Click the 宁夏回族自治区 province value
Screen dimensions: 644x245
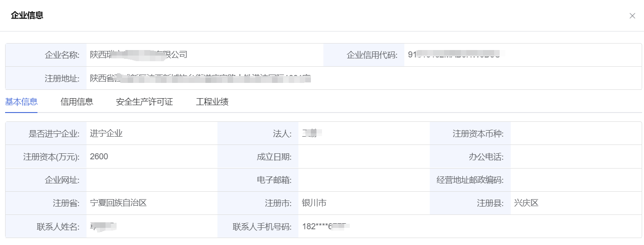pyautogui.click(x=118, y=203)
